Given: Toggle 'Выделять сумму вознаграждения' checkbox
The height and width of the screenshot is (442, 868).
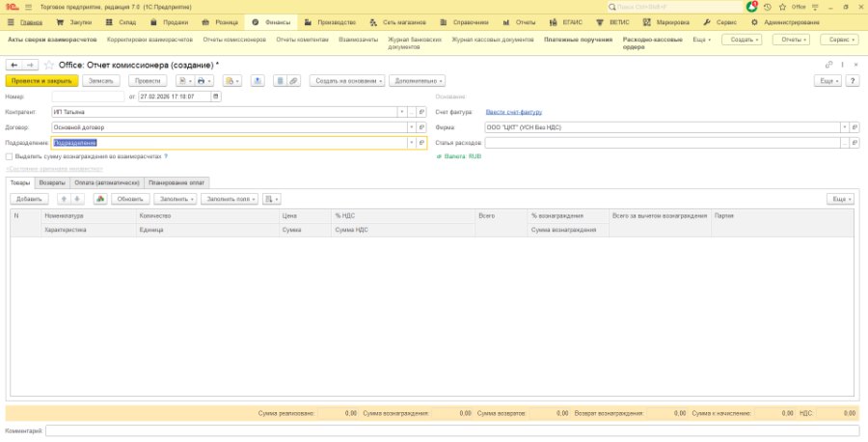Looking at the screenshot, I should tap(9, 156).
